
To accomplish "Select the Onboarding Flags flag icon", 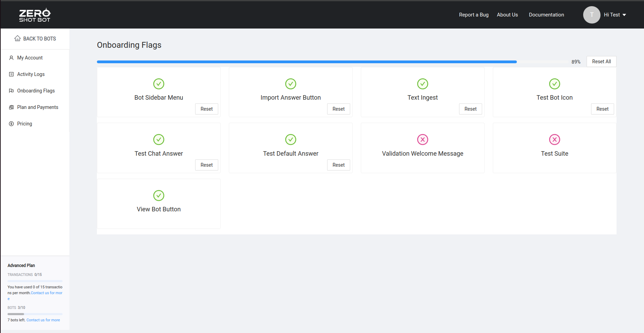I will [11, 90].
